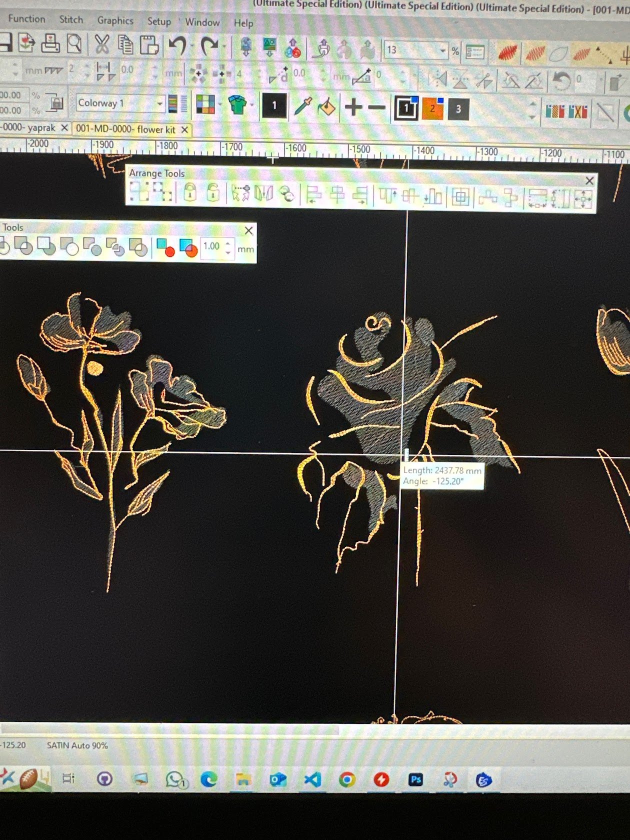Click the plus add color icon
630x840 pixels.
[x=353, y=107]
